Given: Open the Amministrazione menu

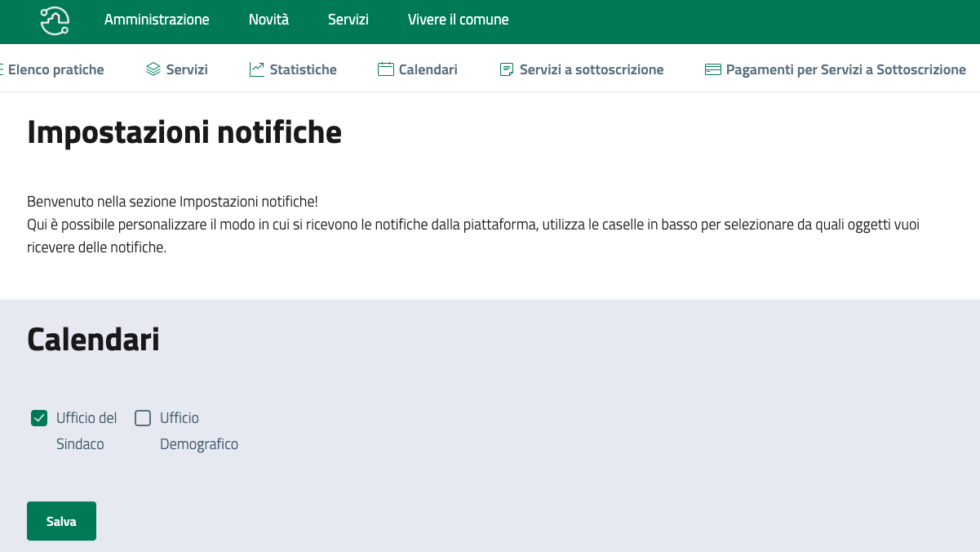Looking at the screenshot, I should tap(157, 20).
